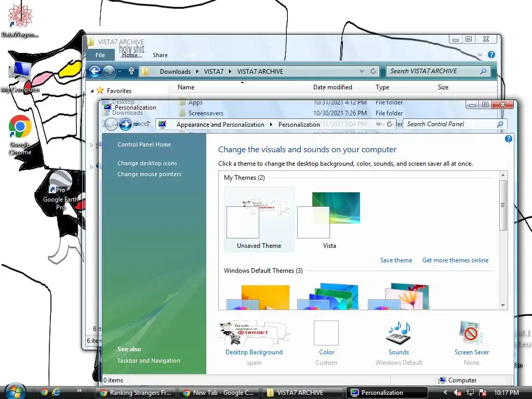
Task: Open Control Panel Home link
Action: (x=144, y=144)
